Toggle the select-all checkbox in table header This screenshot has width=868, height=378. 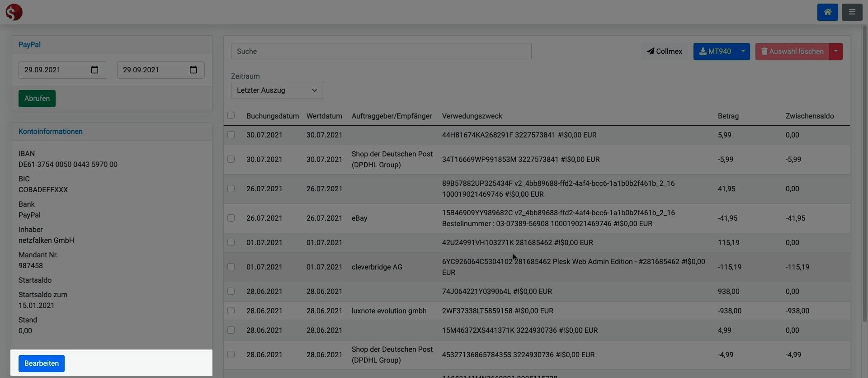click(231, 115)
